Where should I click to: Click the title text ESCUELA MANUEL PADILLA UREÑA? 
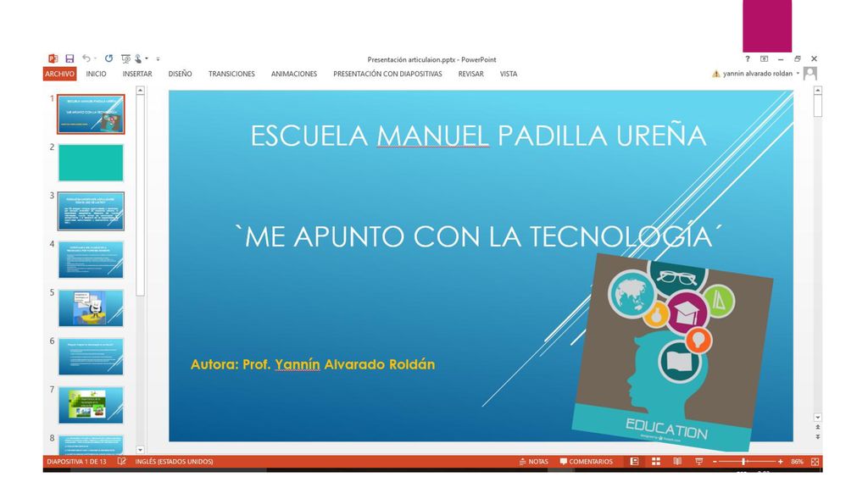[x=478, y=136]
